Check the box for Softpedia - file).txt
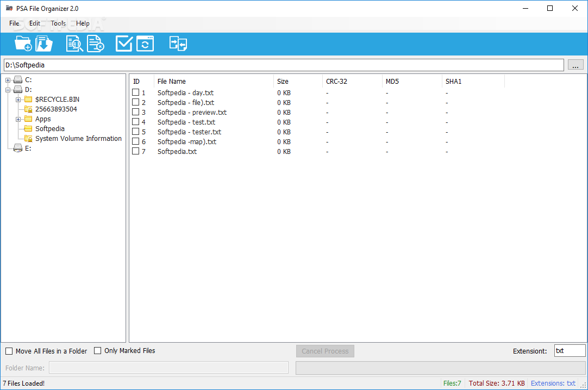The image size is (588, 390). [136, 102]
